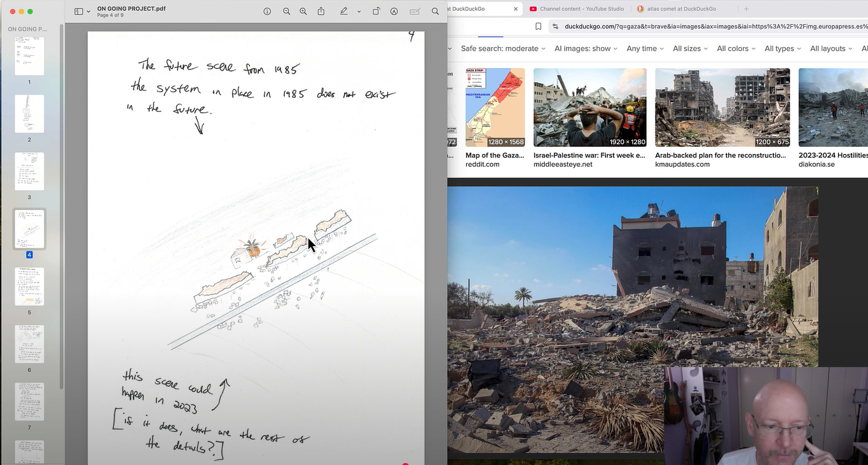Expand the All colors filter
Image resolution: width=868 pixels, height=465 pixels.
pos(736,48)
